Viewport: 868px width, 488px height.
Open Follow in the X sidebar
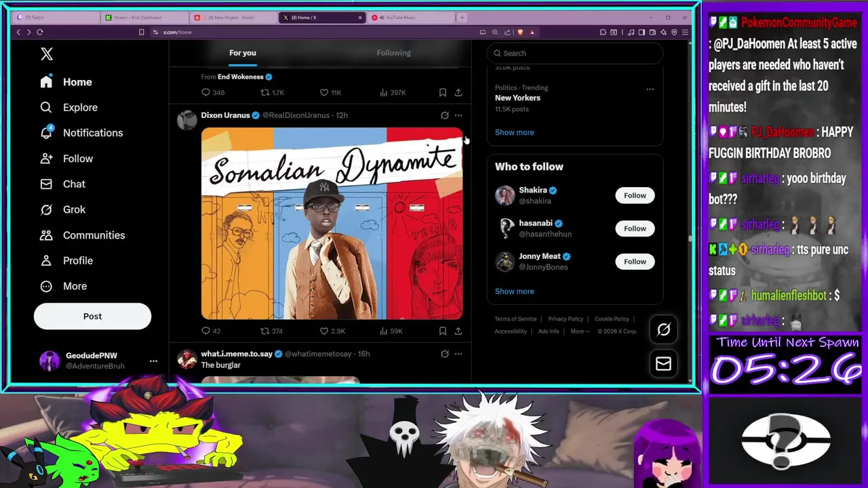[66, 159]
